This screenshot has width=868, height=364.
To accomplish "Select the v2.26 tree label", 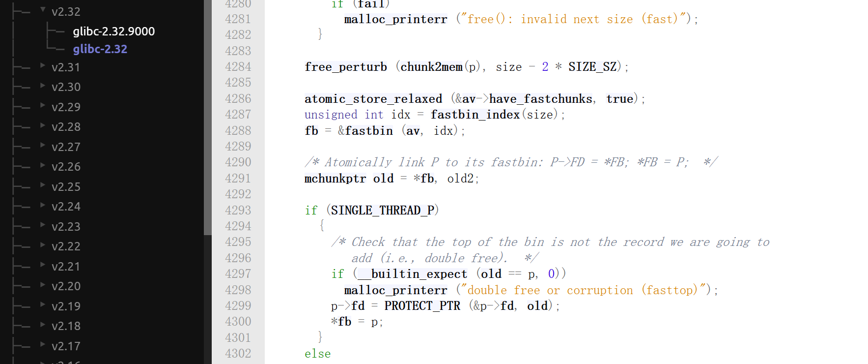I will pos(66,167).
